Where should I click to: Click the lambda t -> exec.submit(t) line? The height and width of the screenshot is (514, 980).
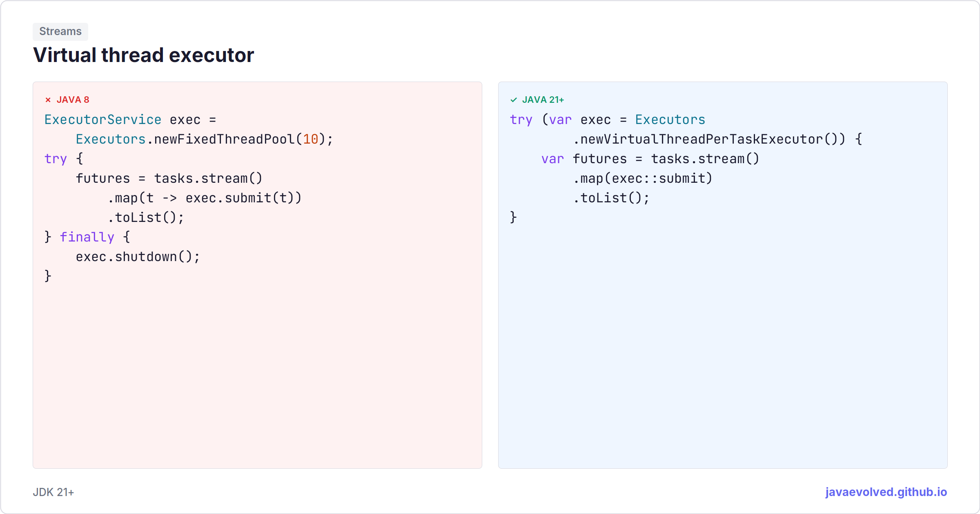pyautogui.click(x=205, y=198)
